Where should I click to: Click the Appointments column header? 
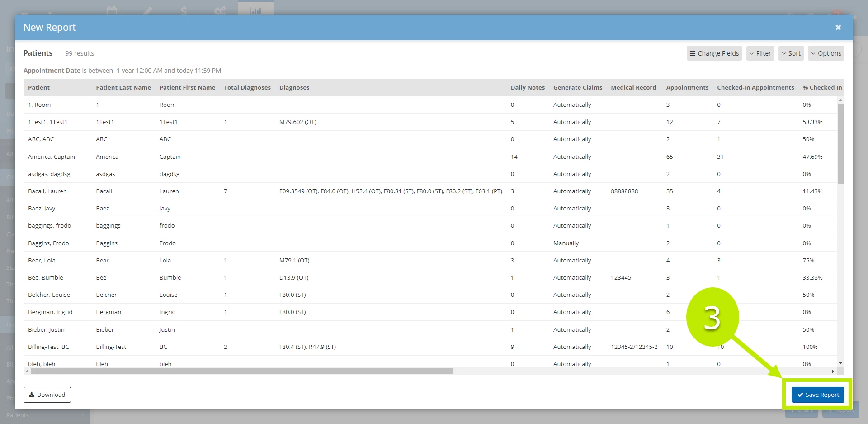point(687,88)
